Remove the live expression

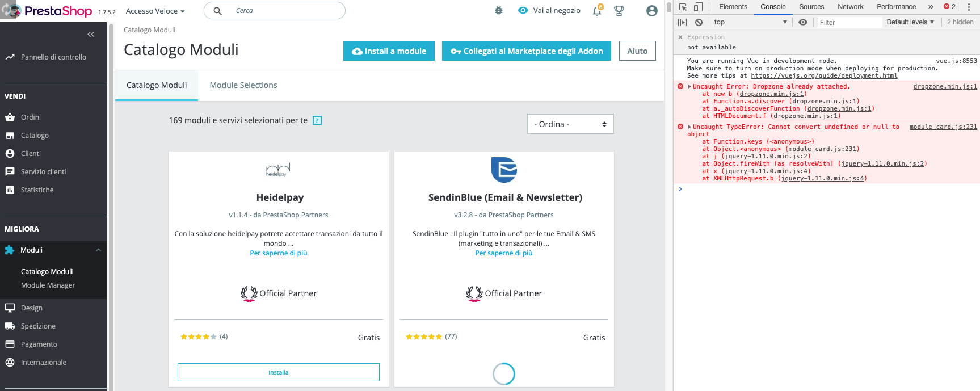680,37
